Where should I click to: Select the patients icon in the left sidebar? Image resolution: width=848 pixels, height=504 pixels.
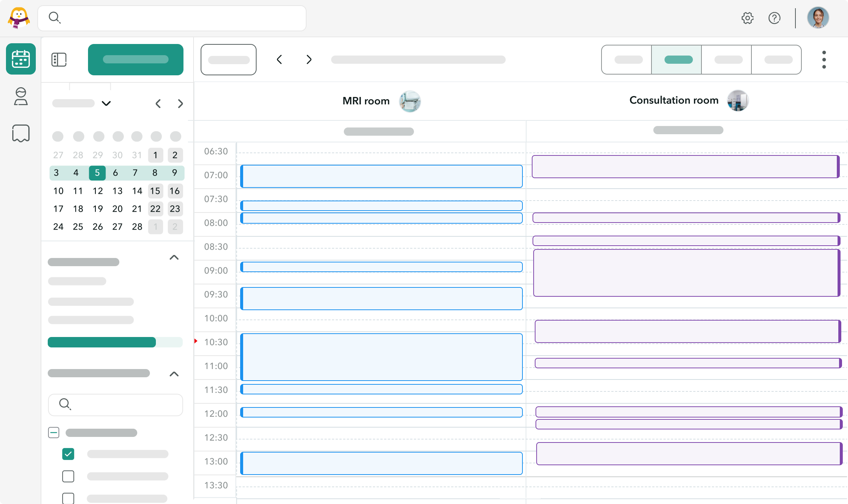click(x=21, y=96)
